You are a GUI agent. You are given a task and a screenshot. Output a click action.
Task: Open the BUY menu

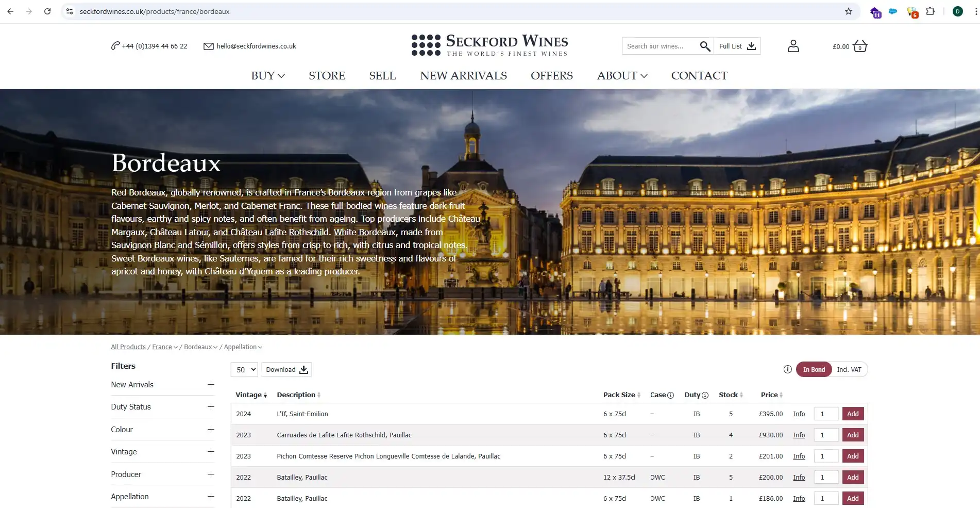click(267, 75)
